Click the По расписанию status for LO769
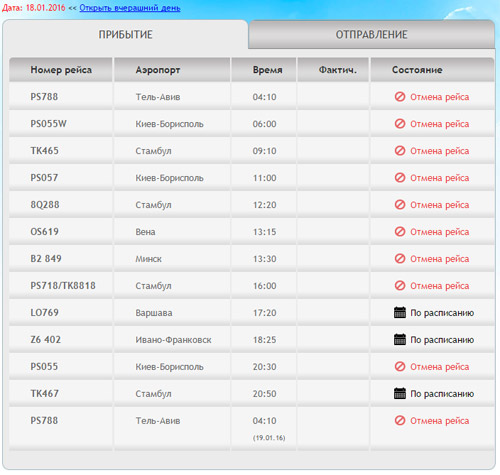Screen dimensions: 500x475 [442, 313]
